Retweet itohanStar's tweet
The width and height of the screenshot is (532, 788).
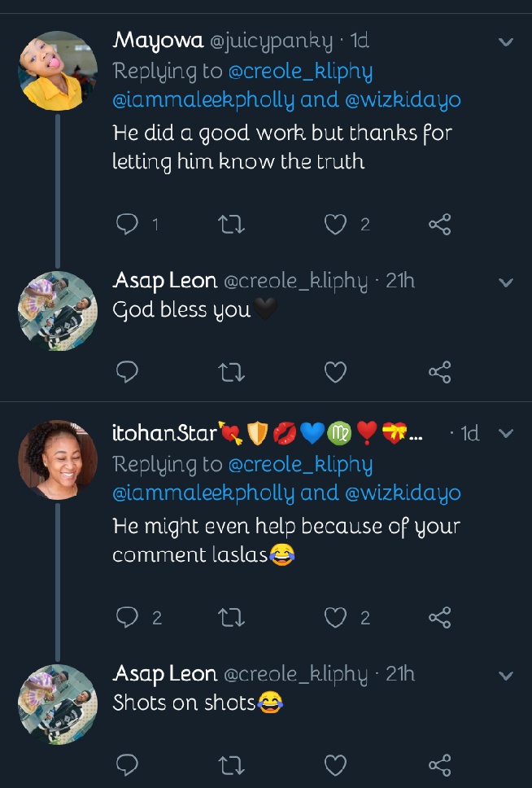pyautogui.click(x=232, y=618)
